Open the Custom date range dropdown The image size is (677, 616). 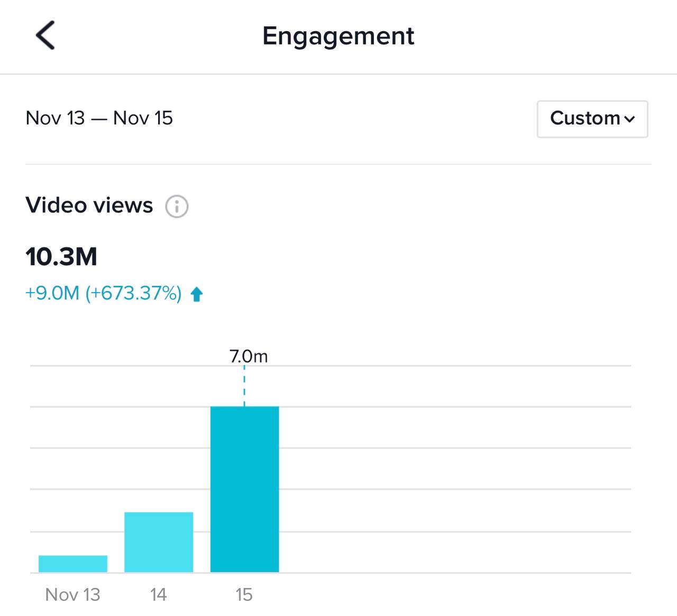coord(592,119)
